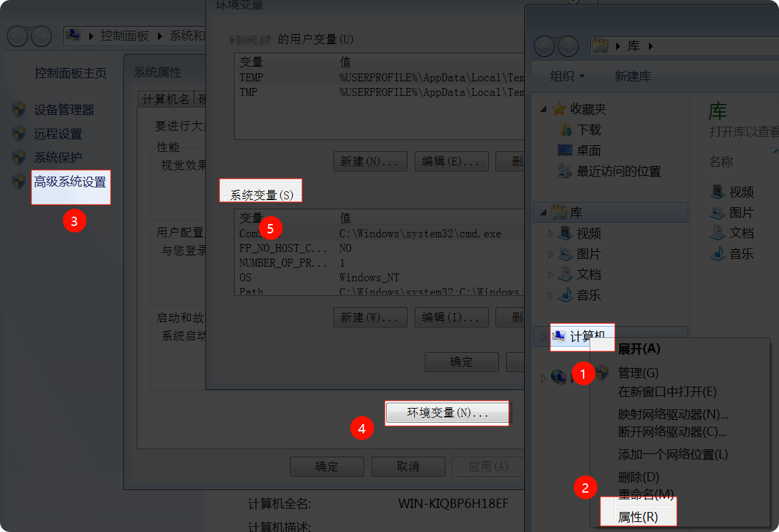Open the Pictures library icon (图片) in right pane
This screenshot has height=532, width=779.
click(718, 213)
